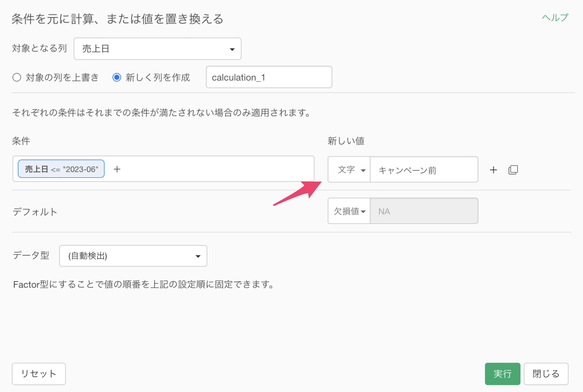Click the 閉じる button
The height and width of the screenshot is (392, 583).
point(546,374)
